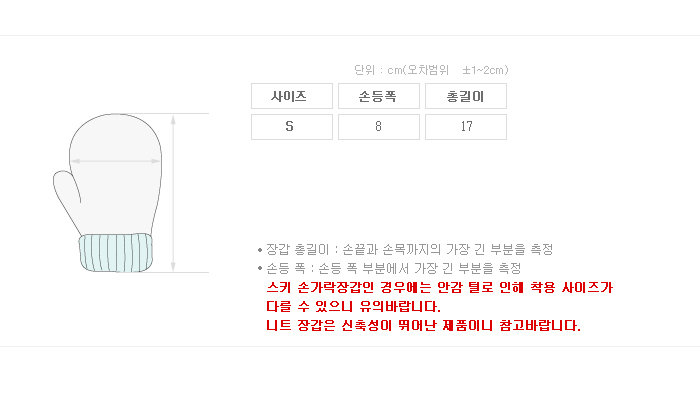Click the ribbed mint cuff of mitten
This screenshot has height=413, width=700.
[x=118, y=254]
